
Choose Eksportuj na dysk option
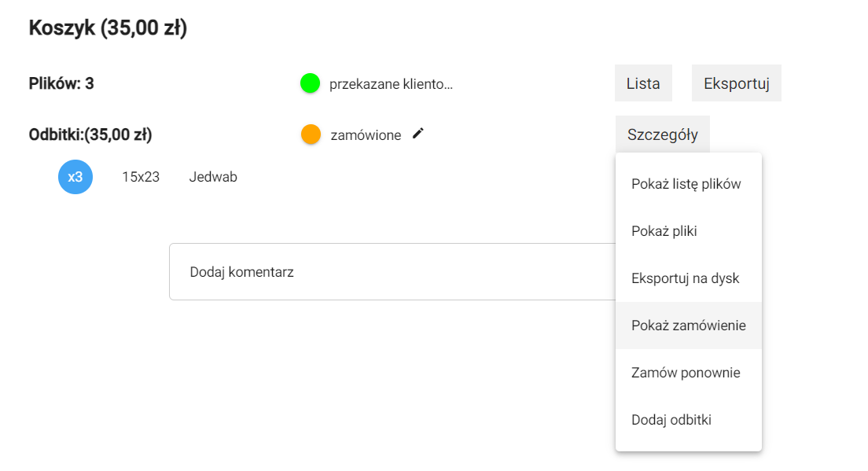(686, 278)
